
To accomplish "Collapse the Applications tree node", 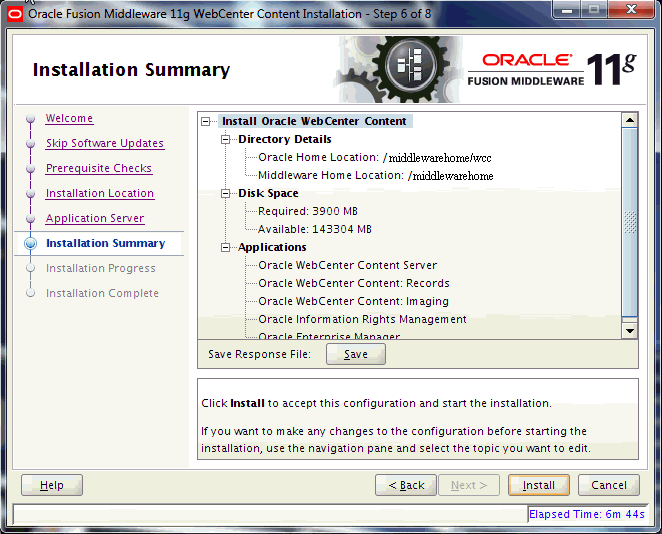I will coord(226,247).
